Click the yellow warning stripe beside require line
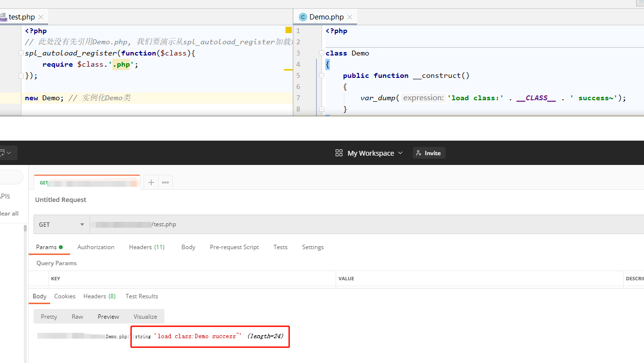 [x=288, y=70]
